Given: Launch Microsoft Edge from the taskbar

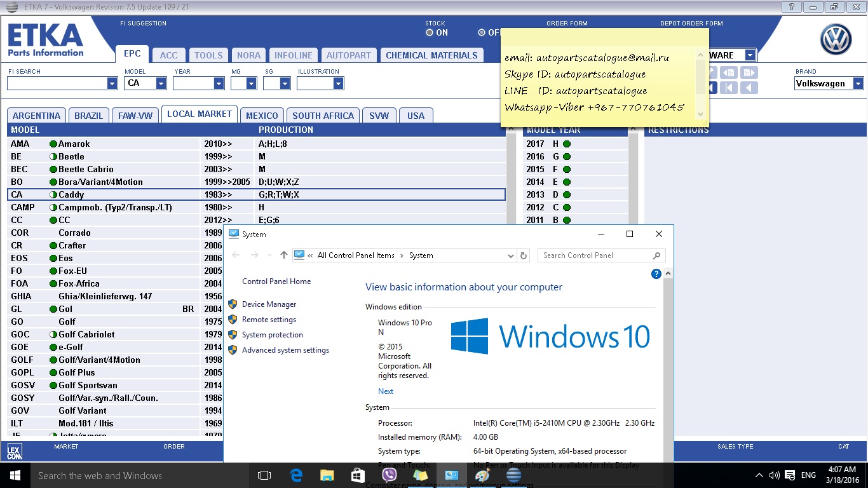Looking at the screenshot, I should point(296,475).
